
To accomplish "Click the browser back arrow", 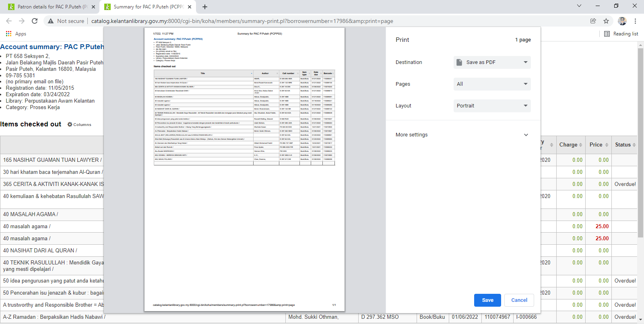I will tap(9, 21).
